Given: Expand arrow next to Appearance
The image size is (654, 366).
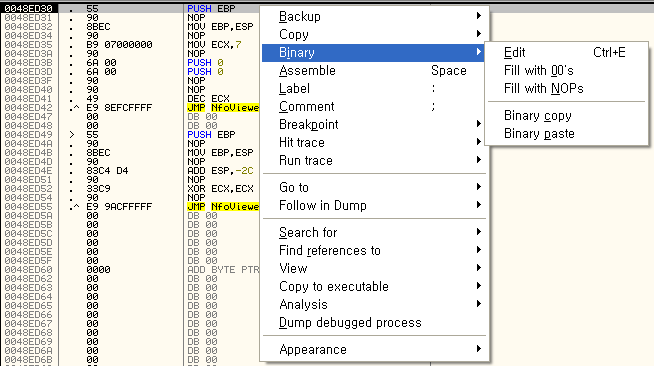Looking at the screenshot, I should (x=479, y=348).
